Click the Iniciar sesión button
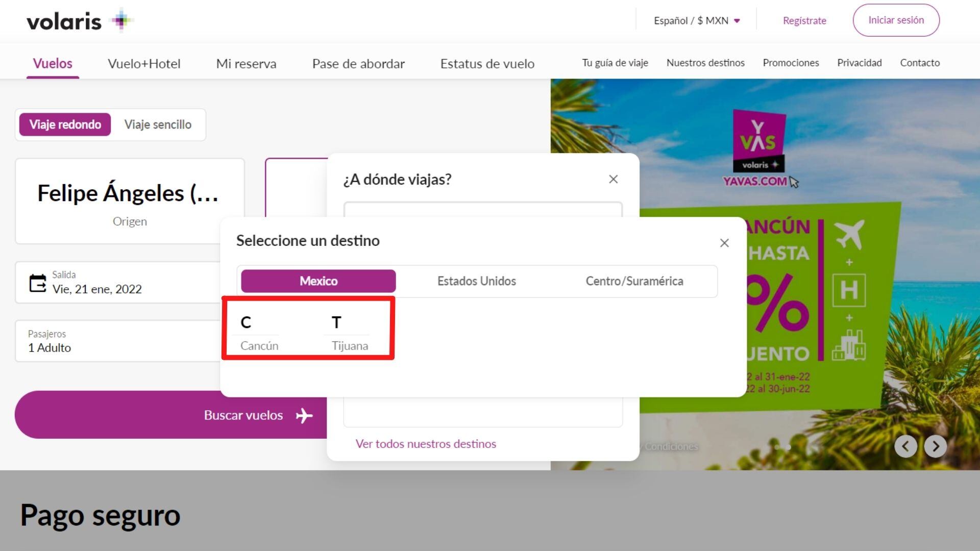This screenshot has width=980, height=551. 896,20
